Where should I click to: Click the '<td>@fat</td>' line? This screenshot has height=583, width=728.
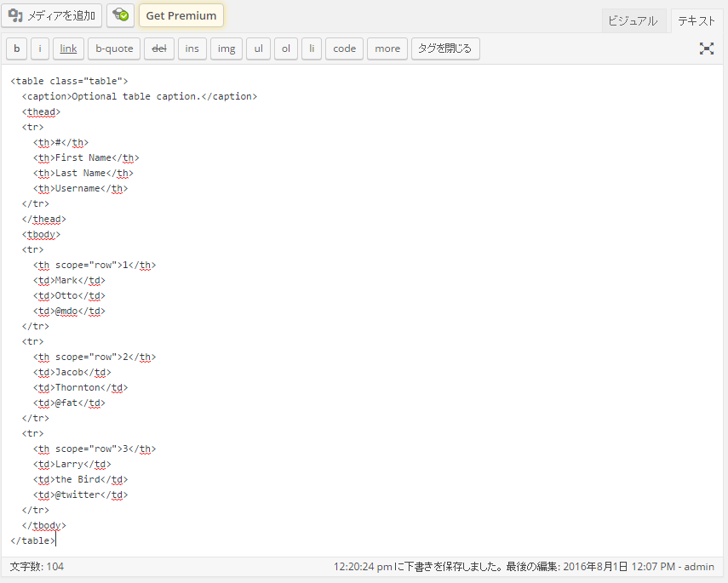pyautogui.click(x=69, y=403)
